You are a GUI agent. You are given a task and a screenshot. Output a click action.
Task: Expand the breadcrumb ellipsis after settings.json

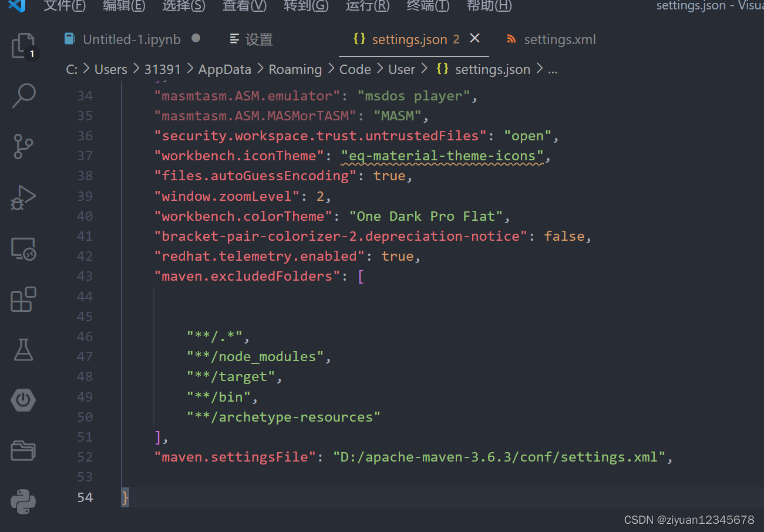[552, 69]
